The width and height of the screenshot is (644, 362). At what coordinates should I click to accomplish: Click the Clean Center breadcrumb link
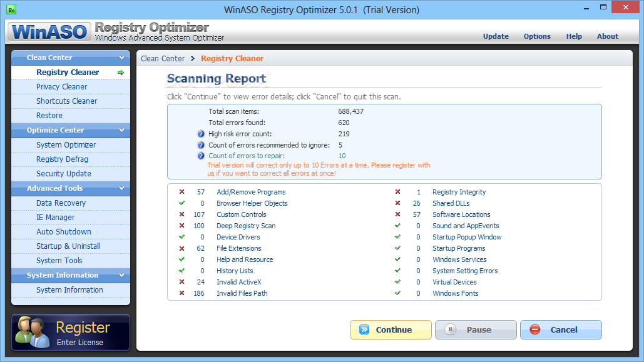[x=163, y=58]
